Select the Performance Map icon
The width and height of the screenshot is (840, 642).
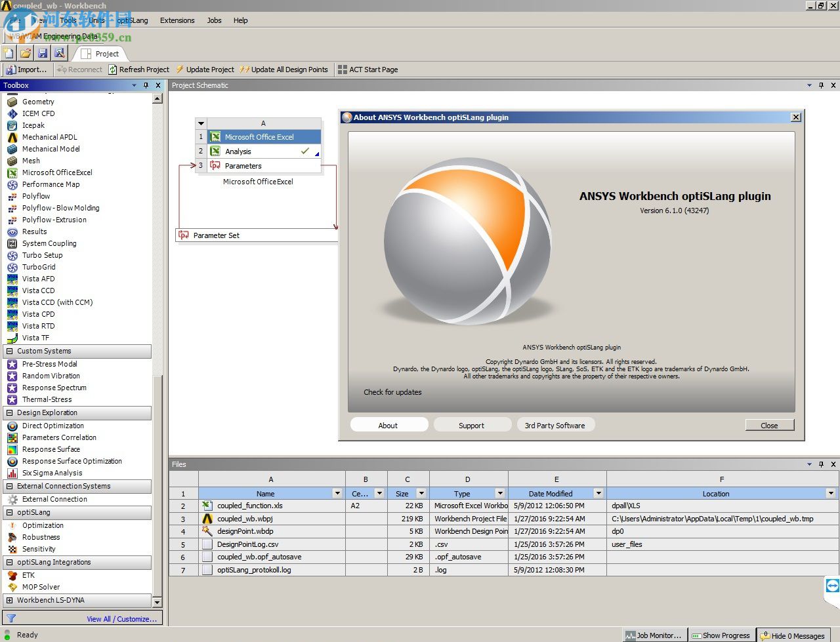click(12, 184)
